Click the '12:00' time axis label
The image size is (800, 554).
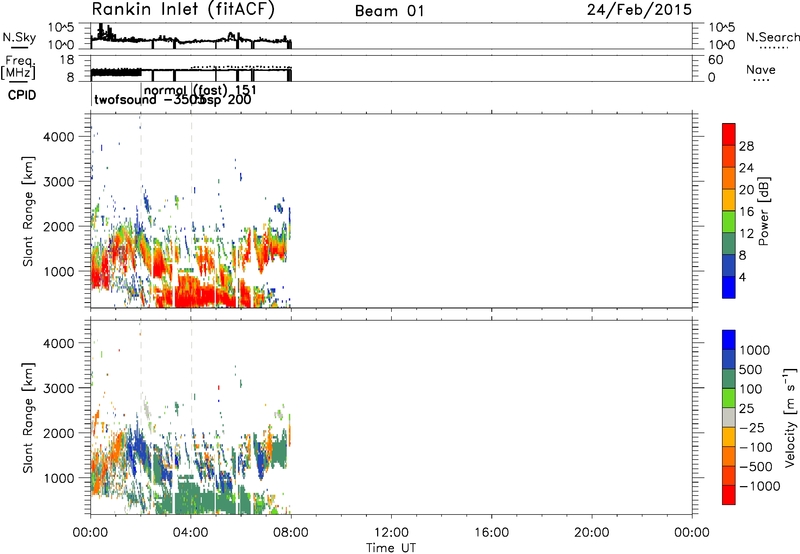tap(391, 533)
